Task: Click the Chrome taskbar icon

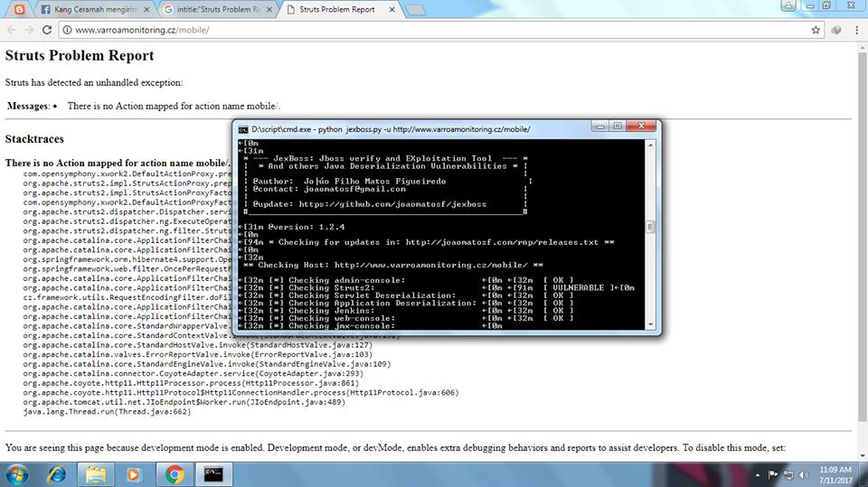Action: 174,475
